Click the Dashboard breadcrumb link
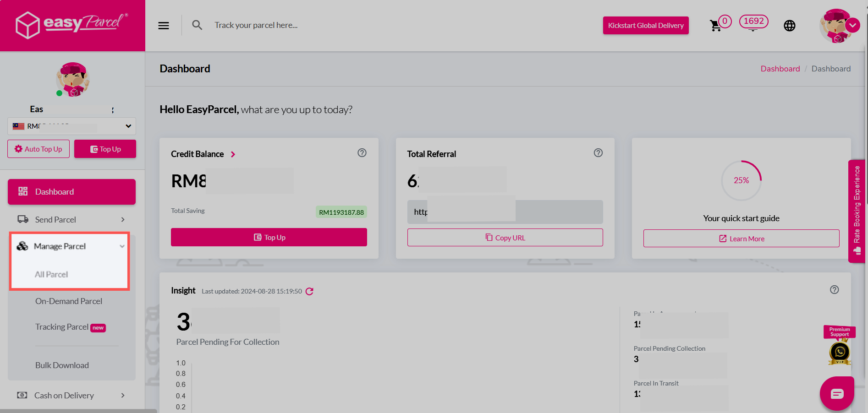This screenshot has height=413, width=868. tap(780, 69)
